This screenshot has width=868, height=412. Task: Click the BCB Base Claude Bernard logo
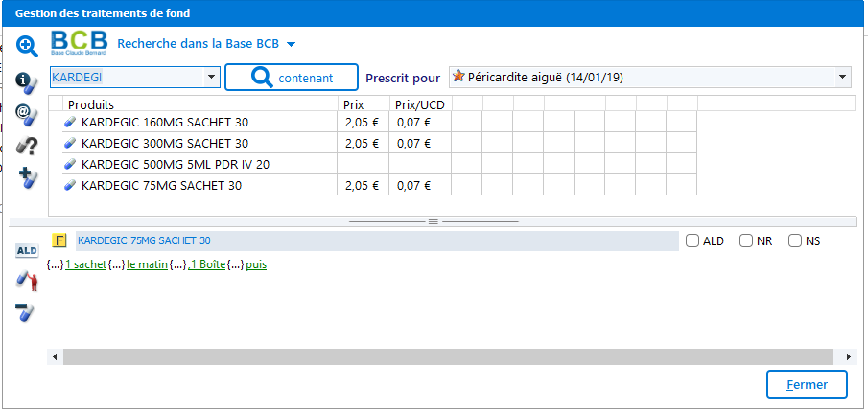pyautogui.click(x=79, y=42)
